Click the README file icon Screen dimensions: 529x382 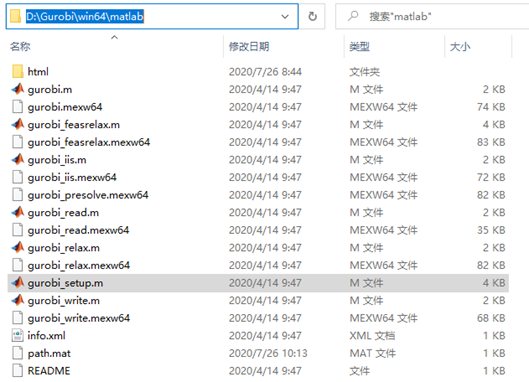click(18, 371)
